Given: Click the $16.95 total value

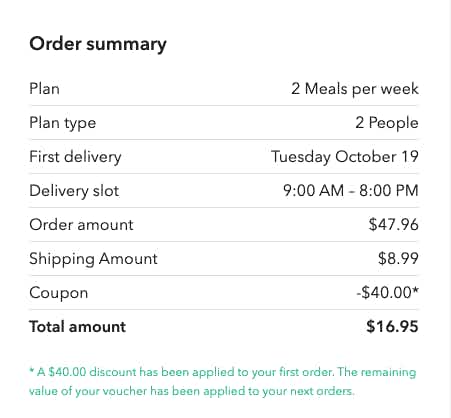Looking at the screenshot, I should point(392,327).
